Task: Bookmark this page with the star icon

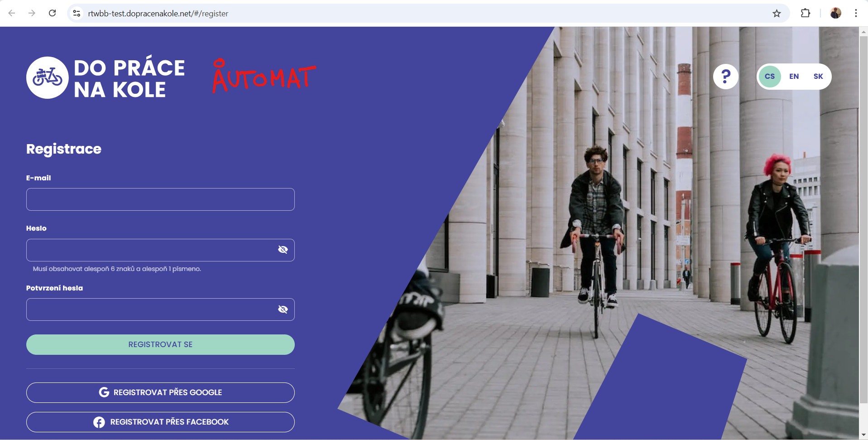Action: [x=777, y=14]
